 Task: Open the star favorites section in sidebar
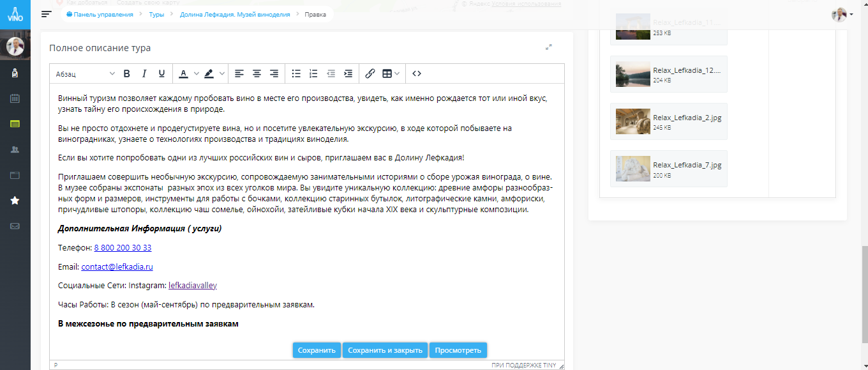[x=15, y=201]
